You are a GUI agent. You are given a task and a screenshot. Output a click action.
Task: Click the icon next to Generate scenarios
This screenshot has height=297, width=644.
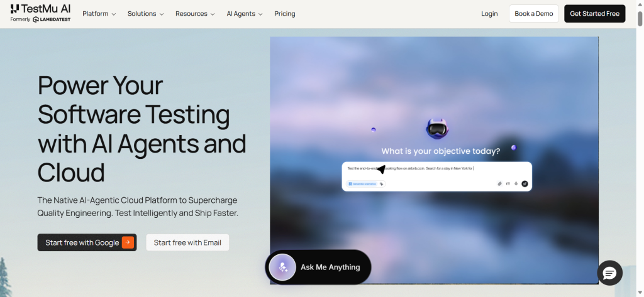[382, 184]
